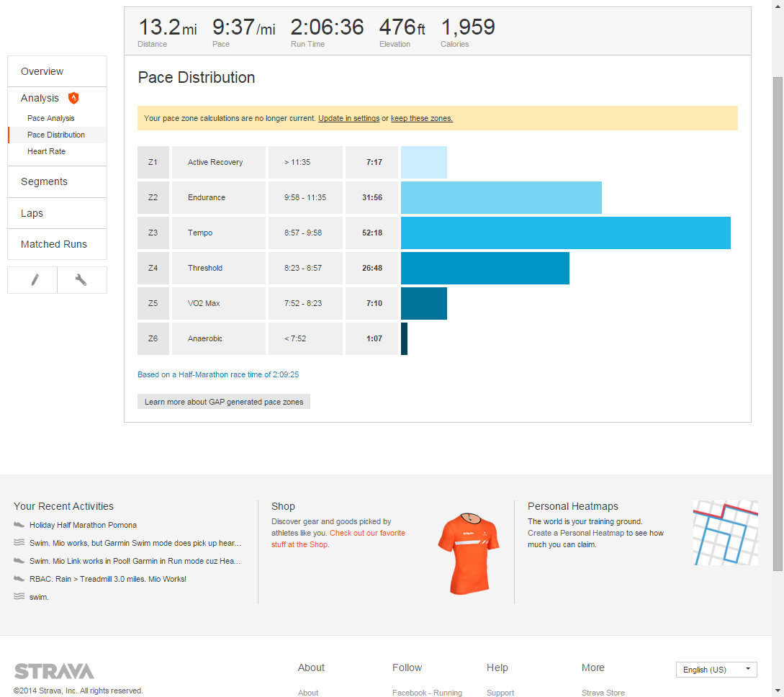Go to Matched Runs
The width and height of the screenshot is (784, 697).
click(x=54, y=244)
